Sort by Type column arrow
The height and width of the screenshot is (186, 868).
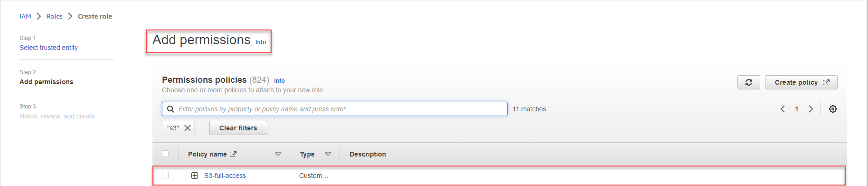coord(328,154)
